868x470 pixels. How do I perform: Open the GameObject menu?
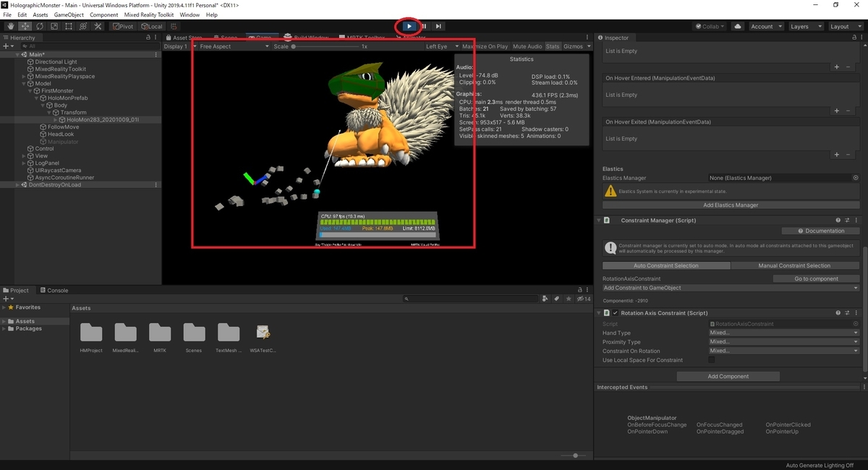coord(69,14)
